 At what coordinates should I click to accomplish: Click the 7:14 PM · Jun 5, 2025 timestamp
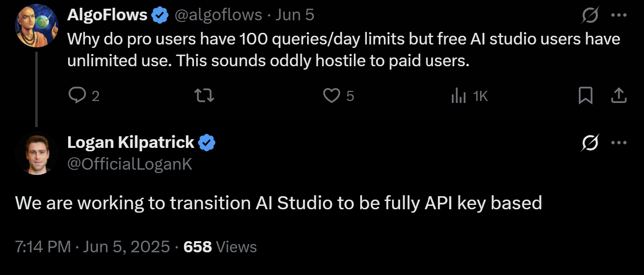pos(92,247)
